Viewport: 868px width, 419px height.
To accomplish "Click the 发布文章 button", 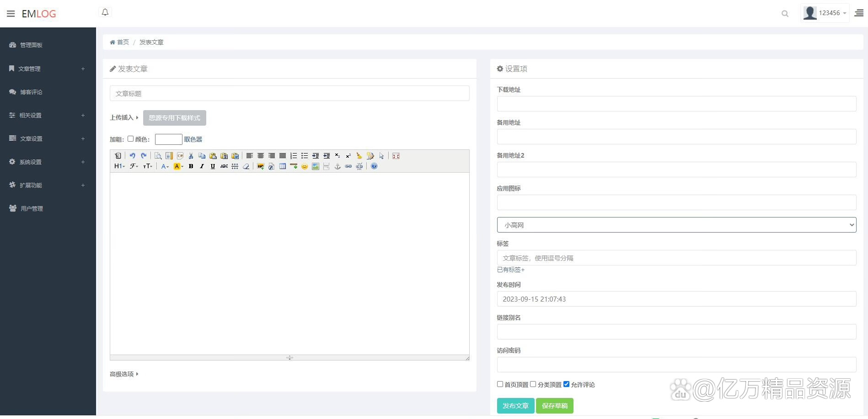I will click(515, 406).
